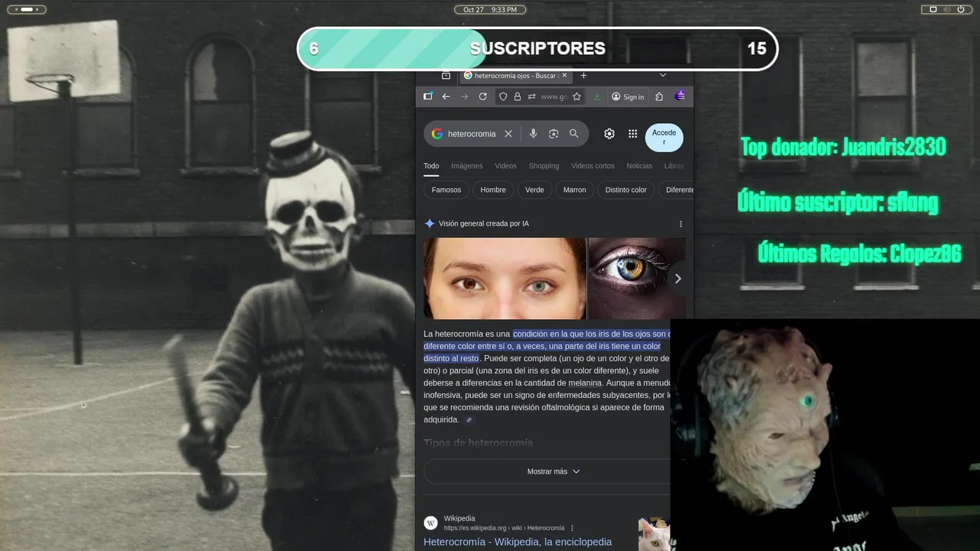This screenshot has width=980, height=551.
Task: Open Firefox View icon left of tabs
Action: click(446, 76)
